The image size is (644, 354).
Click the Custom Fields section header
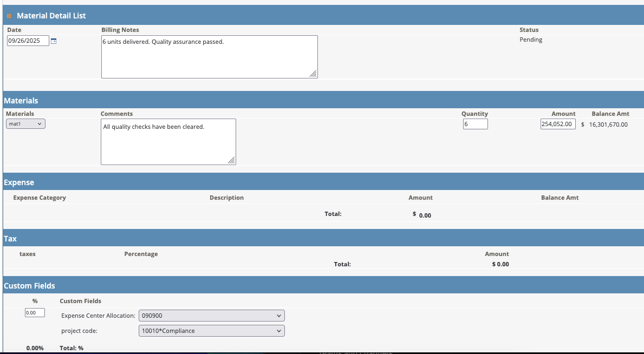coord(29,286)
